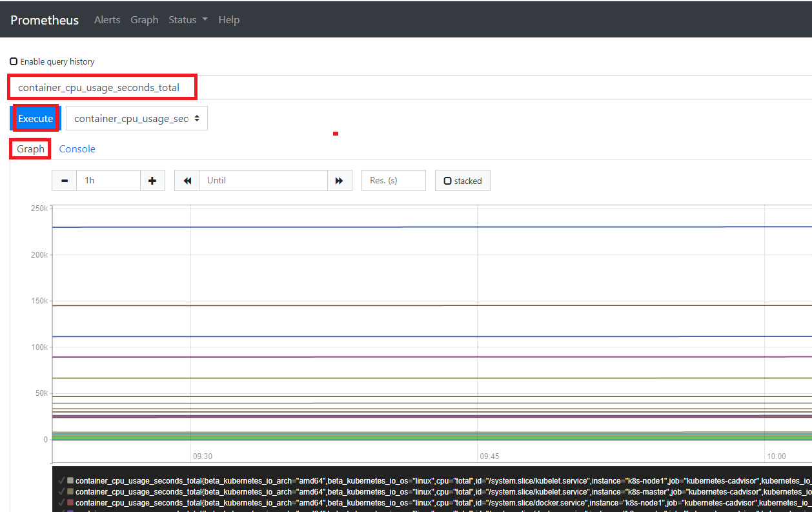This screenshot has width=812, height=512.
Task: Click the Until end time field
Action: (x=263, y=181)
